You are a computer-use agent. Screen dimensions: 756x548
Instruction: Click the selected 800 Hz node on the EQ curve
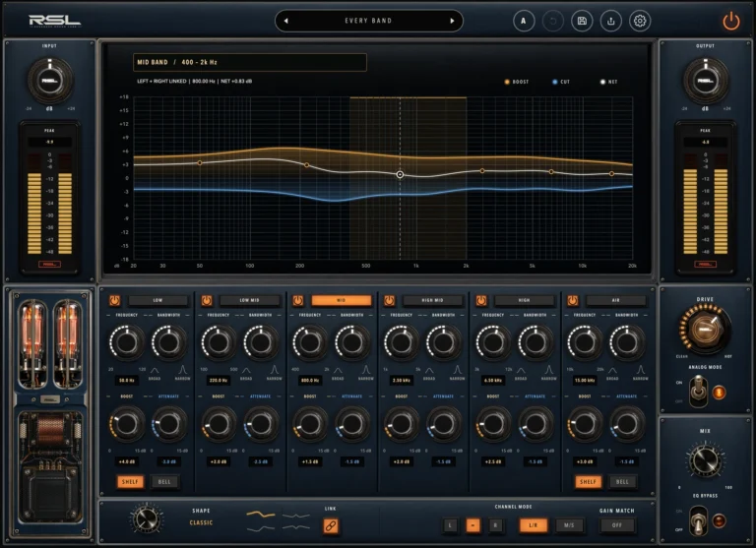tap(400, 174)
